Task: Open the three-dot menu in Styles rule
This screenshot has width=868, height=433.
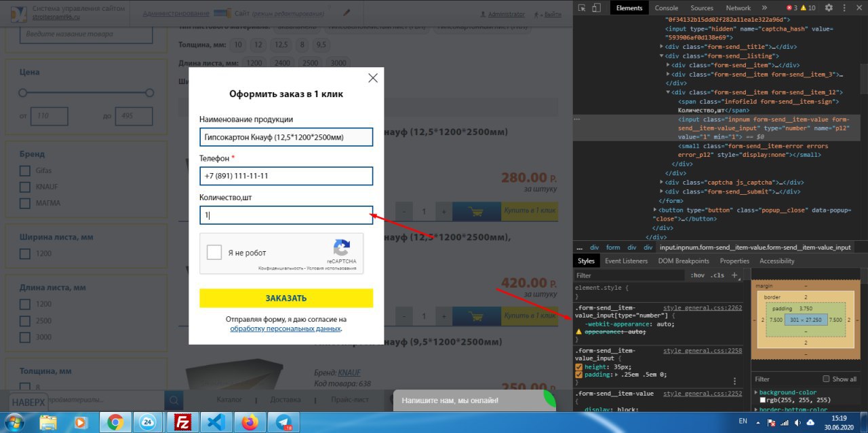Action: [x=734, y=381]
